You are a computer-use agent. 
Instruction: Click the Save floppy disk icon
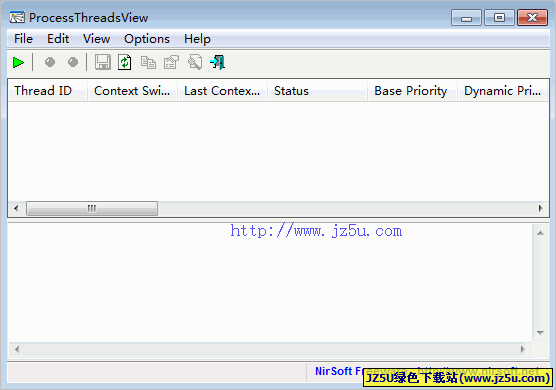[102, 62]
